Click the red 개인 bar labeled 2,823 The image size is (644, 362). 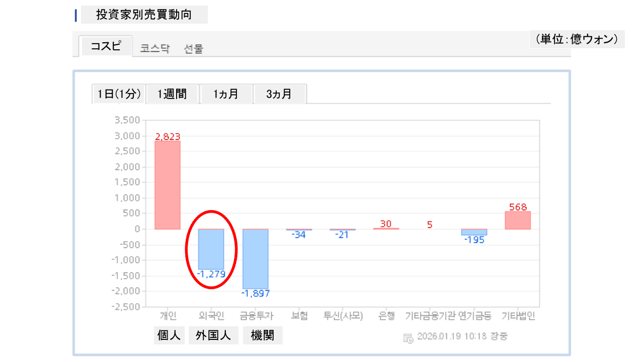[168, 185]
